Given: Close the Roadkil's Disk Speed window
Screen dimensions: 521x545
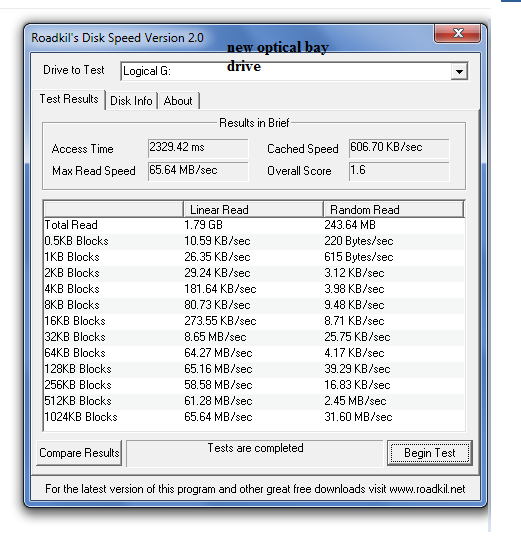Looking at the screenshot, I should [458, 34].
